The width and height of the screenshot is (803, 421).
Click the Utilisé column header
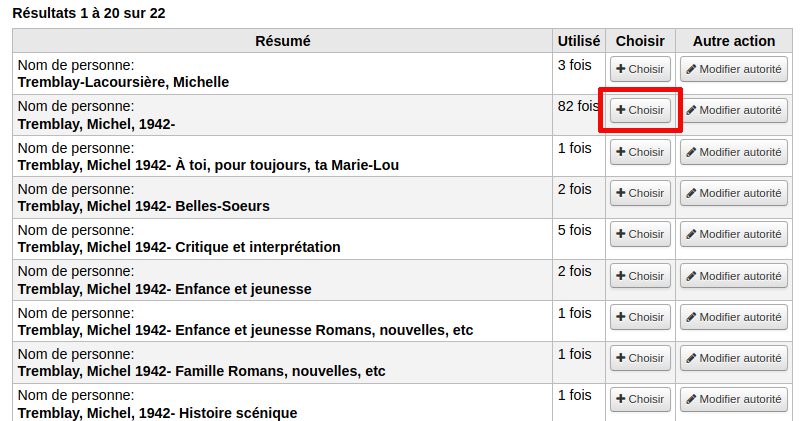click(x=579, y=41)
